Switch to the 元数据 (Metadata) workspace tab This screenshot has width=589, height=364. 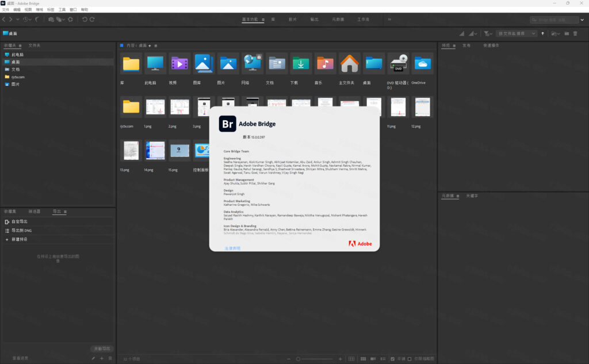(x=338, y=20)
